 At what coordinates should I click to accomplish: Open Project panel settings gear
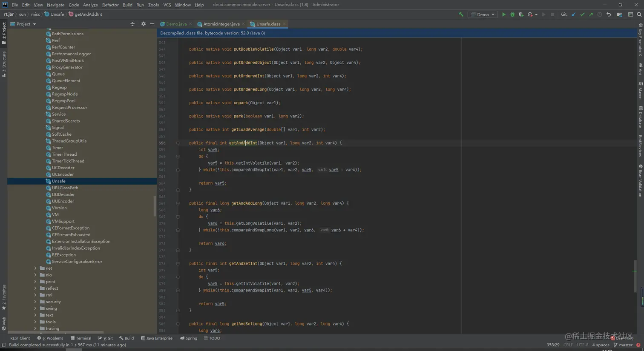(143, 24)
